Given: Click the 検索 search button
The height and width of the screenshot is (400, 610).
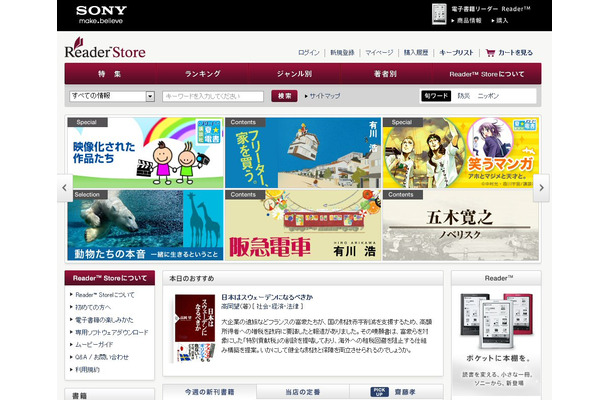Looking at the screenshot, I should click(284, 96).
